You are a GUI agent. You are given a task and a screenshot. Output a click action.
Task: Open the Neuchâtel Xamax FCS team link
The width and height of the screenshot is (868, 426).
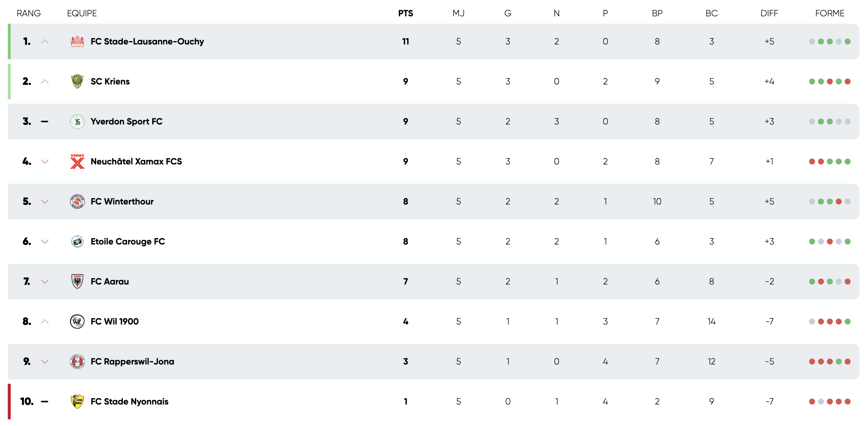[136, 162]
